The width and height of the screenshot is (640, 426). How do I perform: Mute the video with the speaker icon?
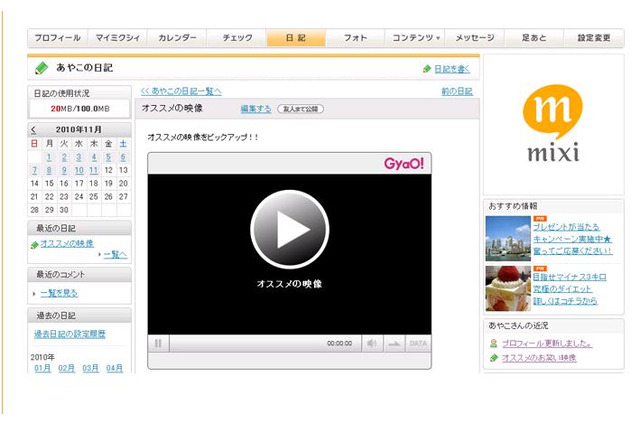(x=372, y=344)
